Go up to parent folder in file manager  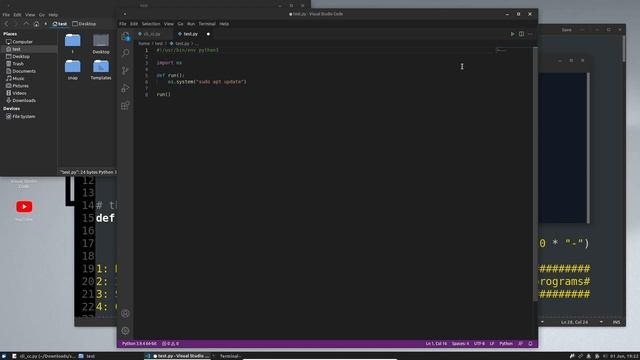point(26,24)
